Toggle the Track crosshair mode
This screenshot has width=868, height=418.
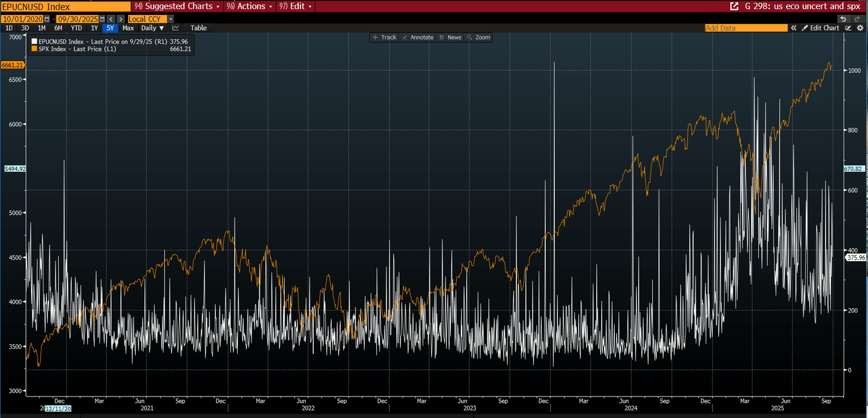pos(385,37)
